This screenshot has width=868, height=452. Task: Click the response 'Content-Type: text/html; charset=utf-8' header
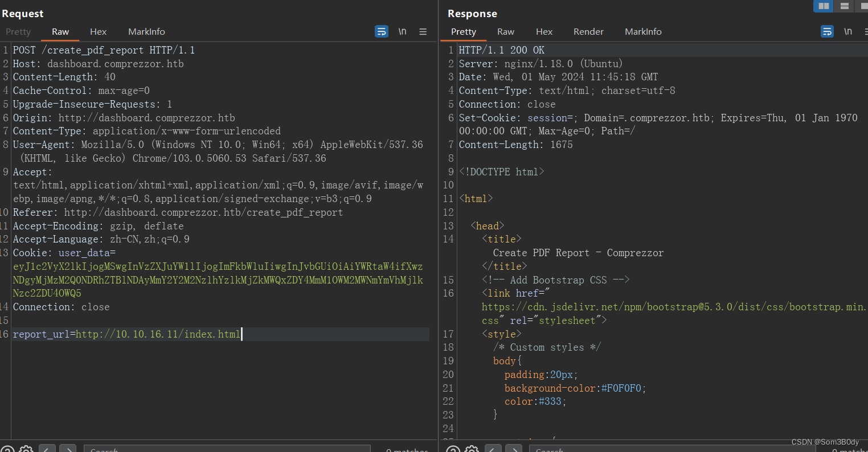pyautogui.click(x=567, y=91)
